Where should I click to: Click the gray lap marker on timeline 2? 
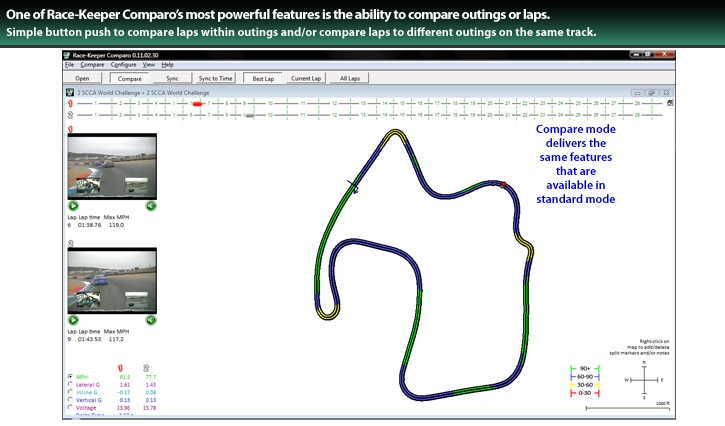pos(249,116)
